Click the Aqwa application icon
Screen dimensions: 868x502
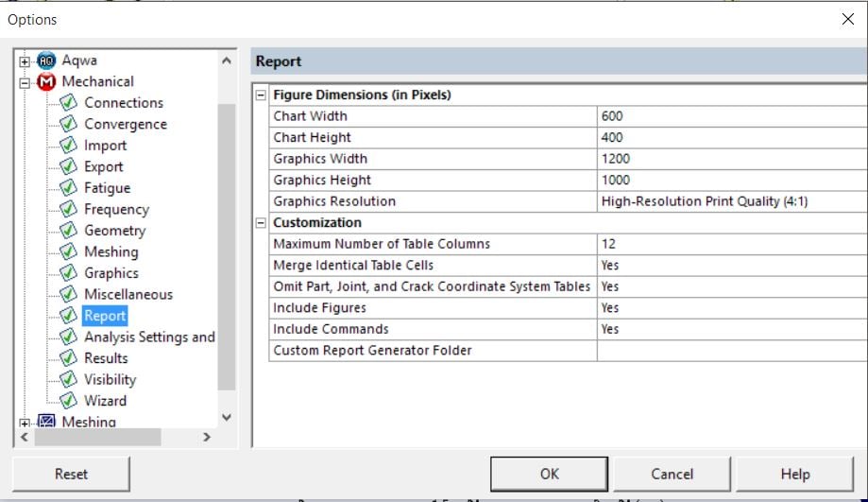(46, 61)
